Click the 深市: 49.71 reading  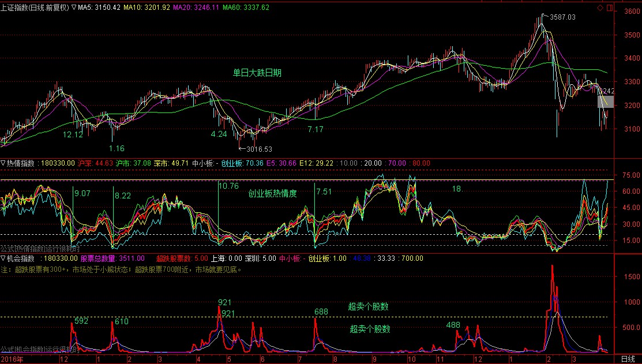click(x=171, y=163)
